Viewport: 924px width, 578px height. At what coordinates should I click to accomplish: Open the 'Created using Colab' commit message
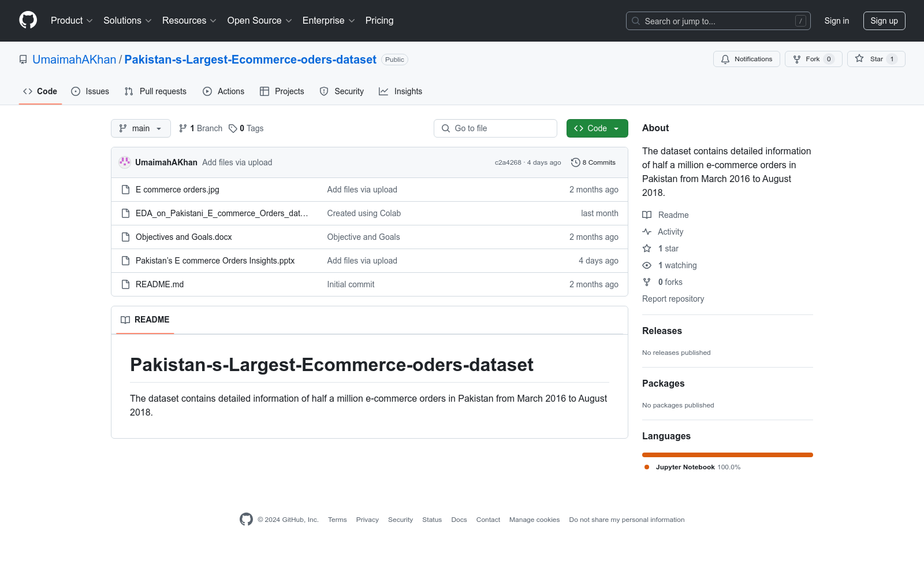364,213
